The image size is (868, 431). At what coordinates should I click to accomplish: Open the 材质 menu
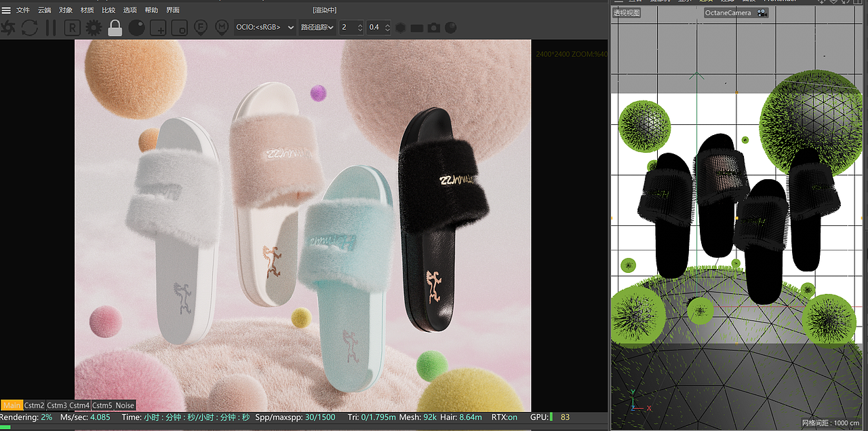pyautogui.click(x=87, y=10)
